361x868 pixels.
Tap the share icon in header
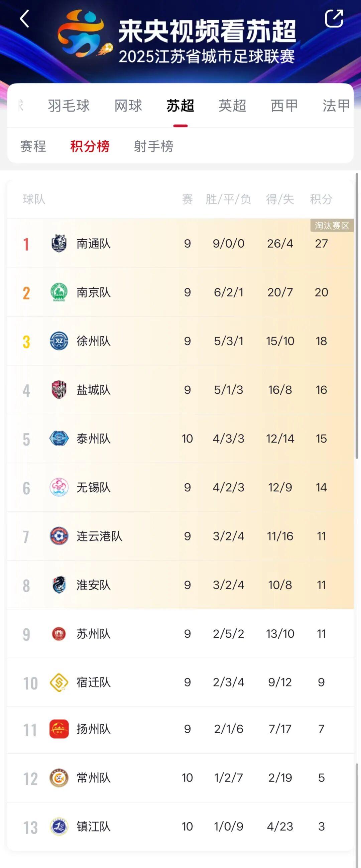(334, 18)
